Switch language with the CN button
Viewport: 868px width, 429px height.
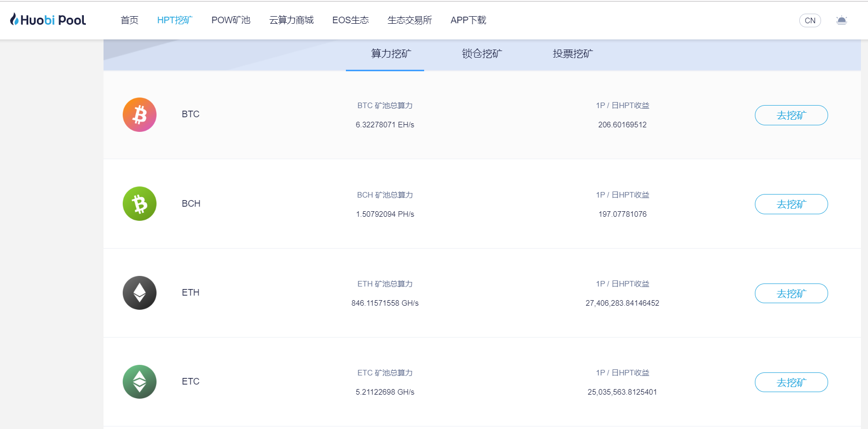[x=810, y=20]
